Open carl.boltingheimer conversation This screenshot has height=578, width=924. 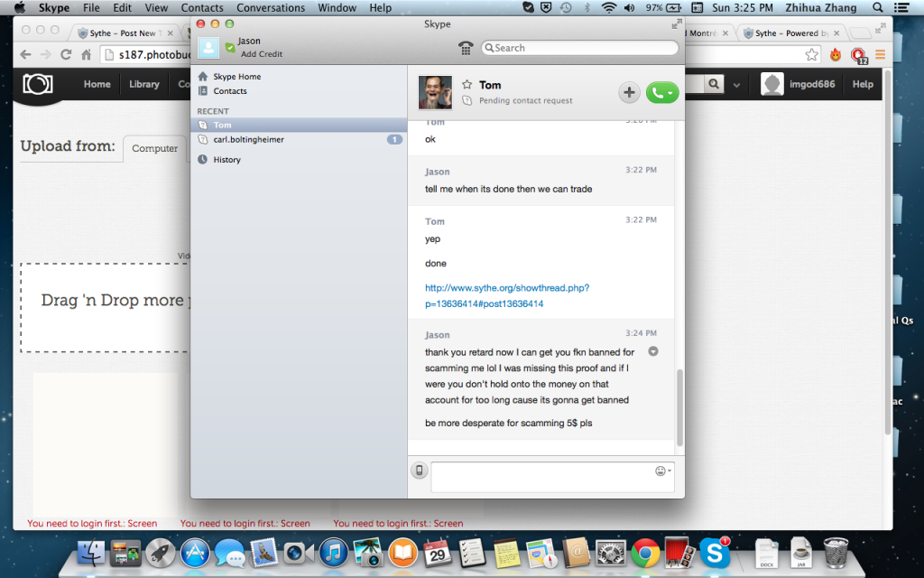pyautogui.click(x=299, y=140)
